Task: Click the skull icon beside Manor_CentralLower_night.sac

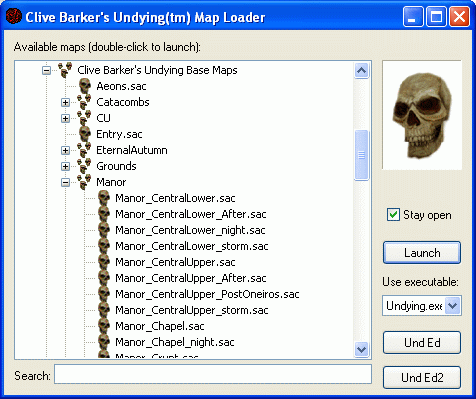Action: (104, 230)
